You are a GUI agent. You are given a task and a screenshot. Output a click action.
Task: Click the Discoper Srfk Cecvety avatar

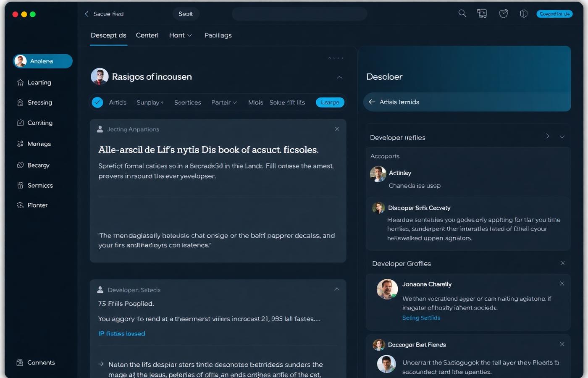click(x=378, y=207)
